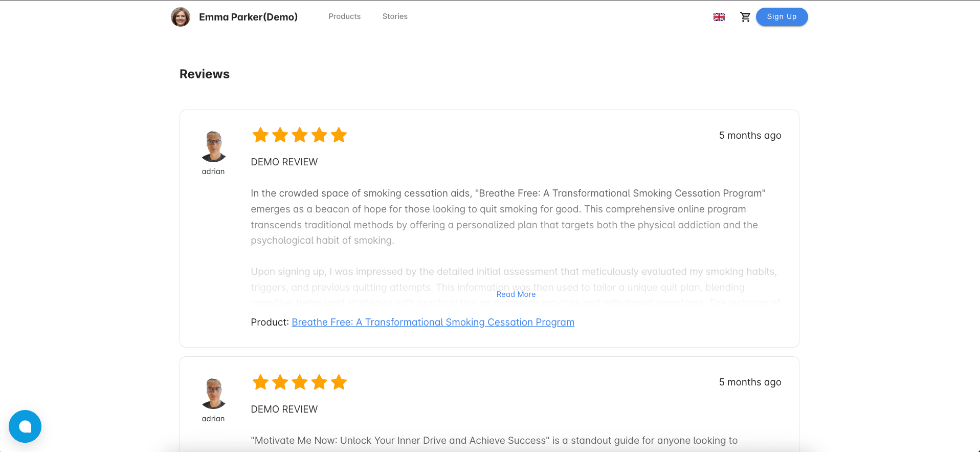The height and width of the screenshot is (452, 980).
Task: Expand the first review with Read More
Action: coord(516,294)
